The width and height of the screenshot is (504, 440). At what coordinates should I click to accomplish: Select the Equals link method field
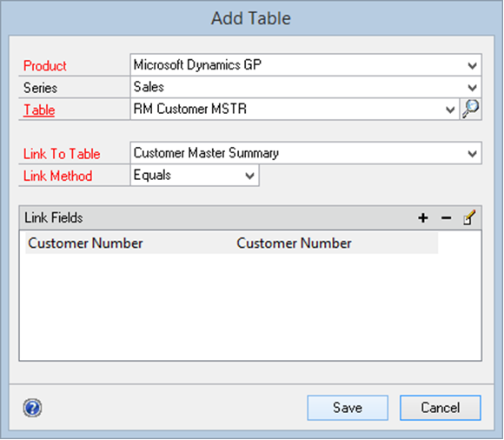tap(195, 176)
